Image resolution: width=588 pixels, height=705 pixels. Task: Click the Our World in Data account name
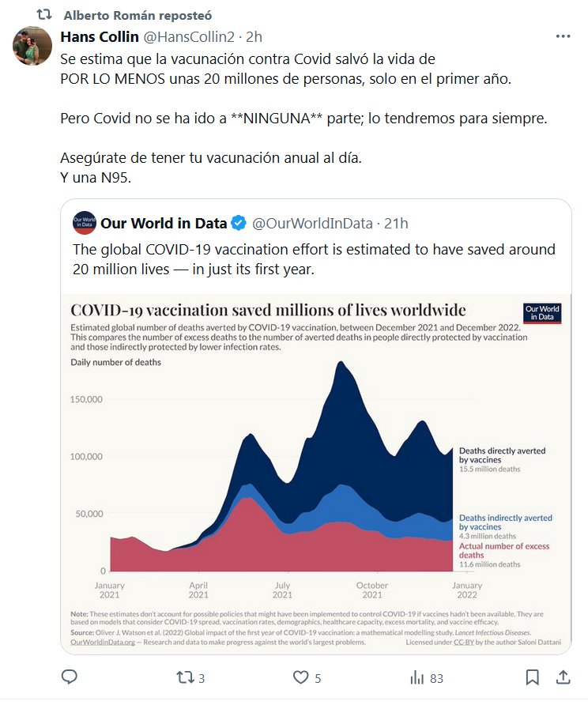click(x=164, y=224)
